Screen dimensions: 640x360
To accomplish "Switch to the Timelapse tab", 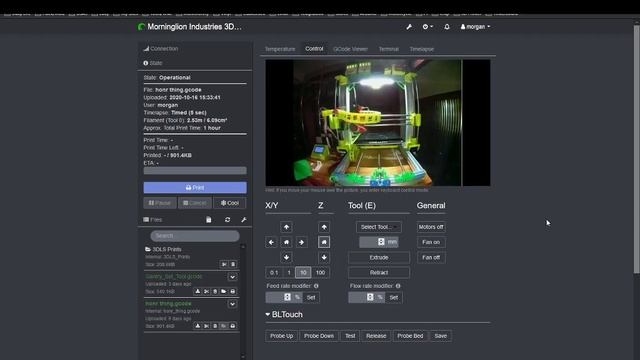I will point(422,49).
